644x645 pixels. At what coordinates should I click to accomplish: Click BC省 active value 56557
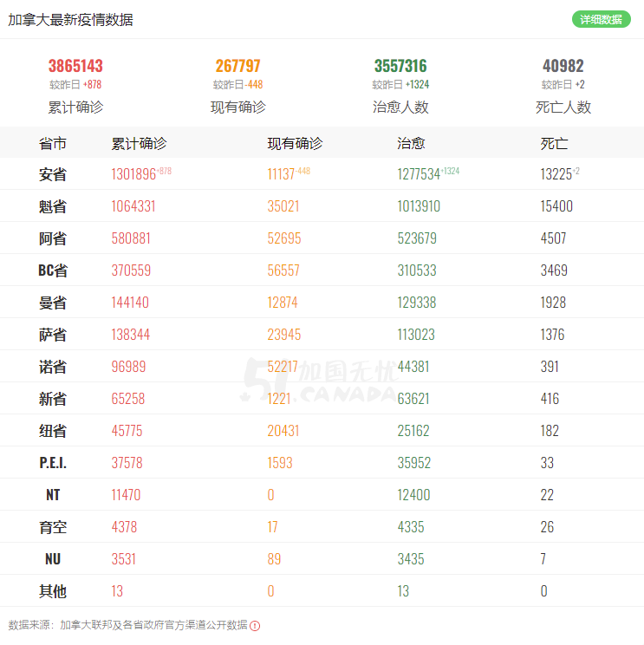(x=283, y=270)
